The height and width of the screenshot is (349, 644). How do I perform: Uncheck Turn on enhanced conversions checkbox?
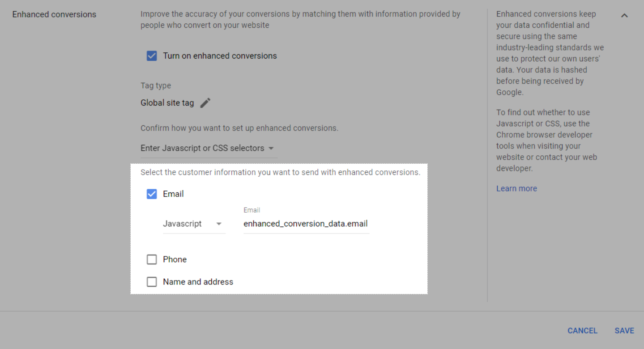point(152,56)
